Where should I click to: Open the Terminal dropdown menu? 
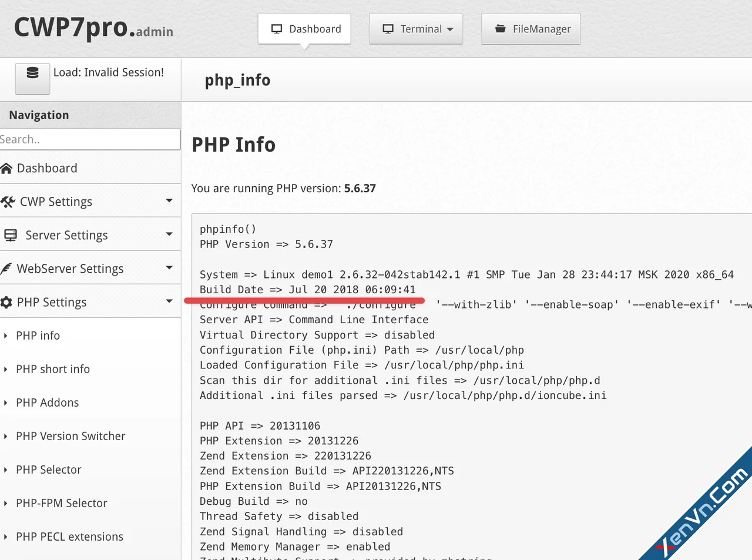(x=416, y=29)
